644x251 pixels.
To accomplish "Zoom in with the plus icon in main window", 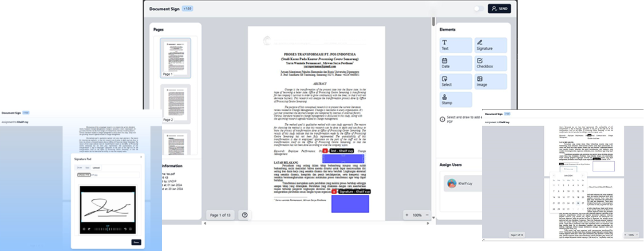I will (406, 215).
